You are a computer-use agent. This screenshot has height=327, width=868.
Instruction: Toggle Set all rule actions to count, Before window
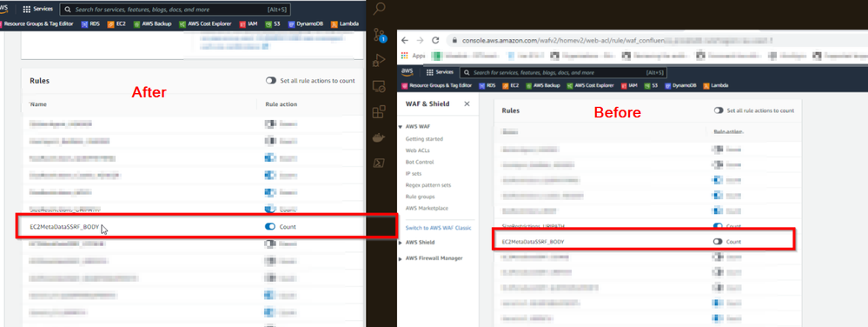(719, 110)
